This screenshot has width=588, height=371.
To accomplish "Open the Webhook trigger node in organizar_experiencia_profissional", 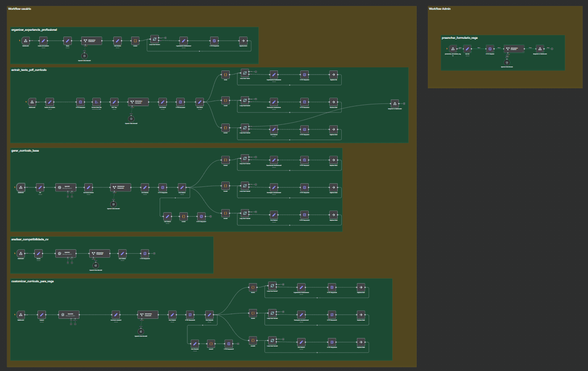I will point(25,41).
